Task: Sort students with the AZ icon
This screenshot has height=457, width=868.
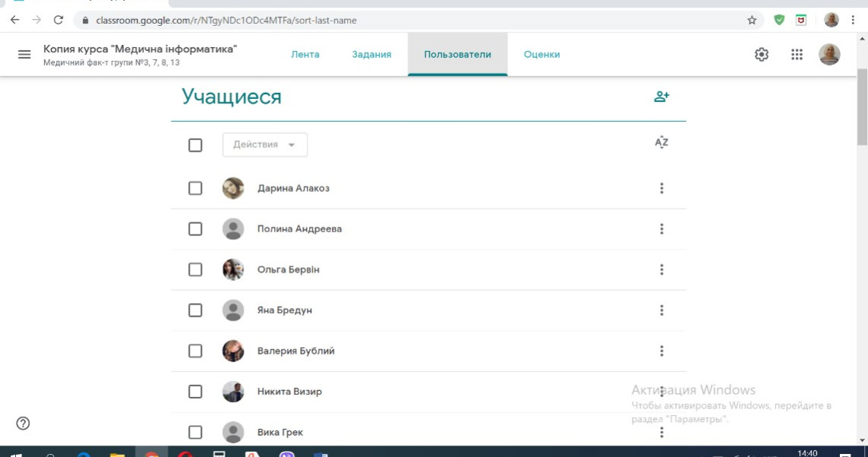Action: click(x=662, y=142)
